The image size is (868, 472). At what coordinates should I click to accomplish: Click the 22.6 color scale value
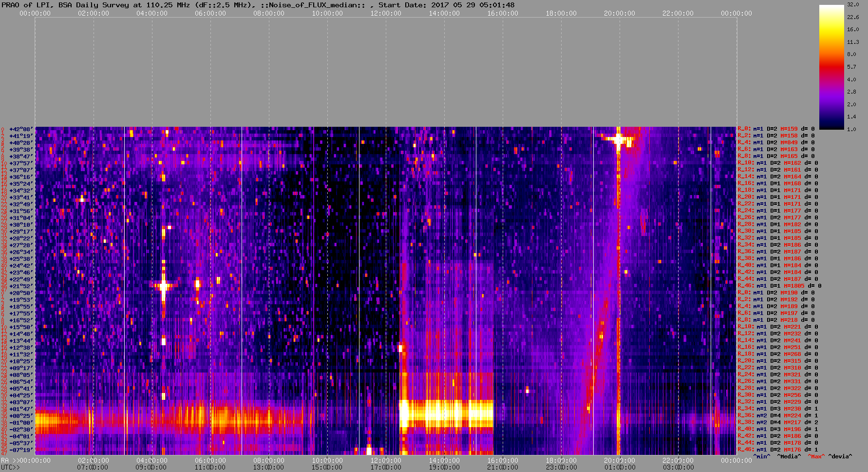[x=853, y=17]
